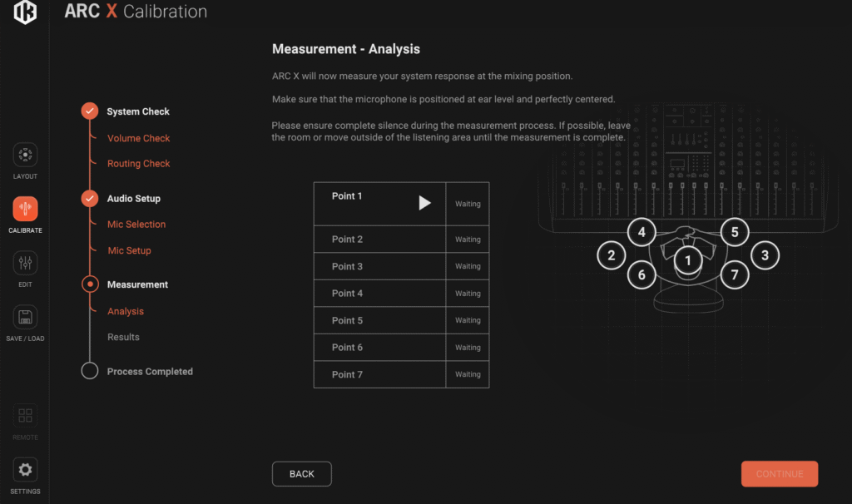Image resolution: width=852 pixels, height=504 pixels.
Task: Open the Mic Selection substep
Action: pos(136,225)
